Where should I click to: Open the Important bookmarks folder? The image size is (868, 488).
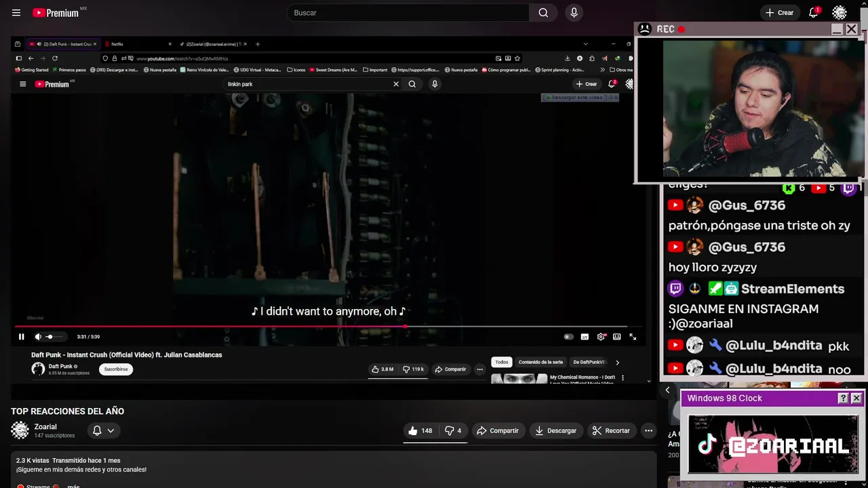[375, 70]
